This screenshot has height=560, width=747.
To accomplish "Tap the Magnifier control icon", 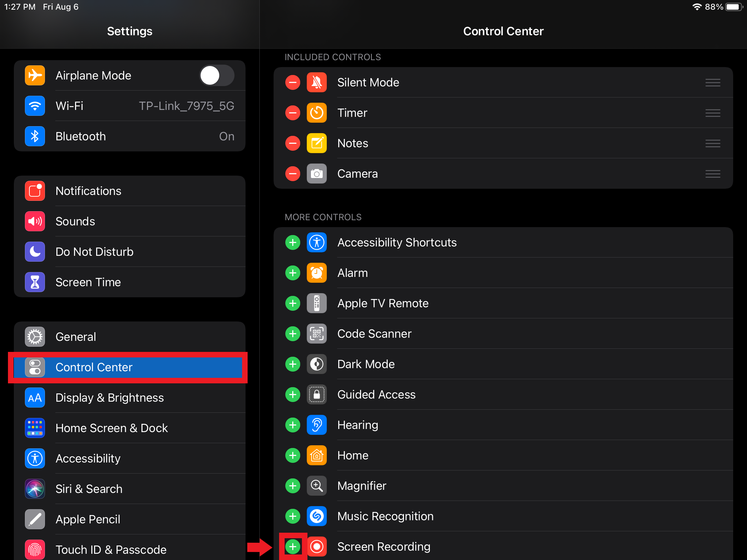I will coord(316,486).
